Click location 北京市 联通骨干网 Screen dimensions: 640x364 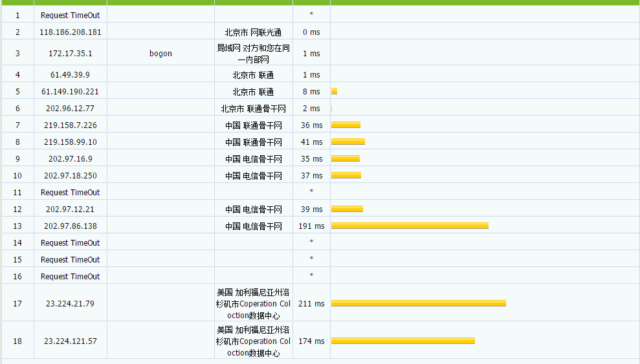coord(253,109)
